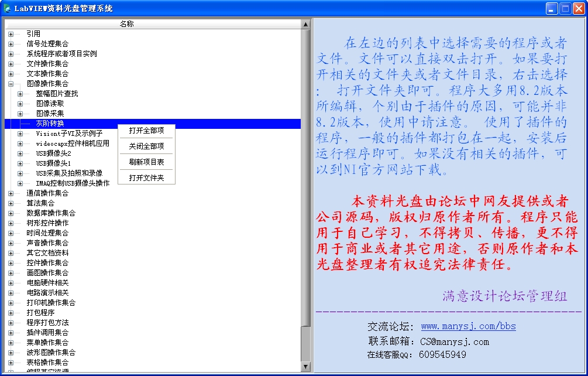Expand the 信号处理集合 tree node

coord(11,44)
